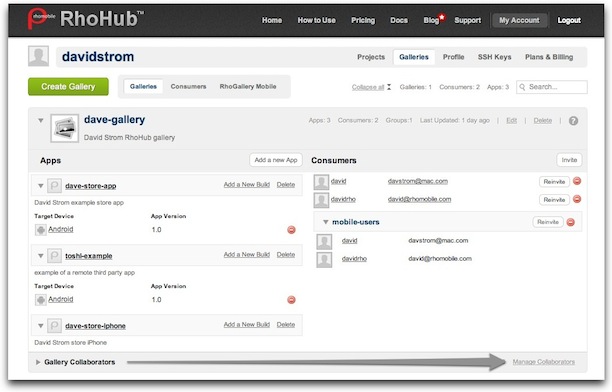Select the Galleries sub-tab beside Create Gallery
This screenshot has height=392, width=612.
click(143, 86)
